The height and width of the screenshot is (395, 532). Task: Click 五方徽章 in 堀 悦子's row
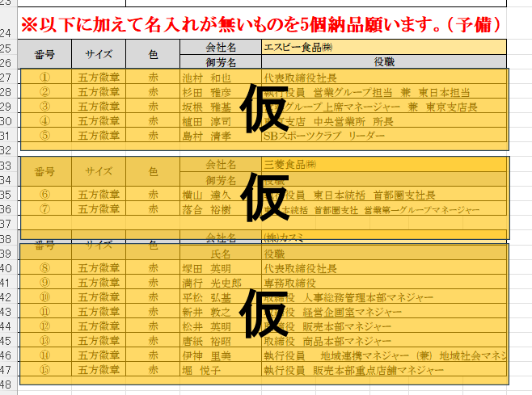(x=99, y=370)
